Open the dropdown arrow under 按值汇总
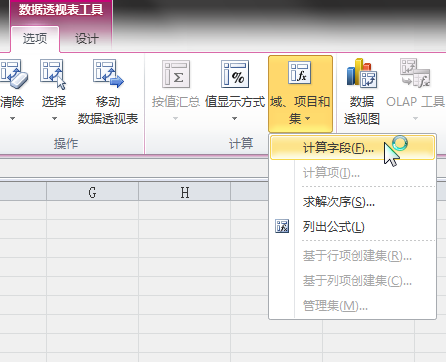This screenshot has width=446, height=362. pos(175,118)
